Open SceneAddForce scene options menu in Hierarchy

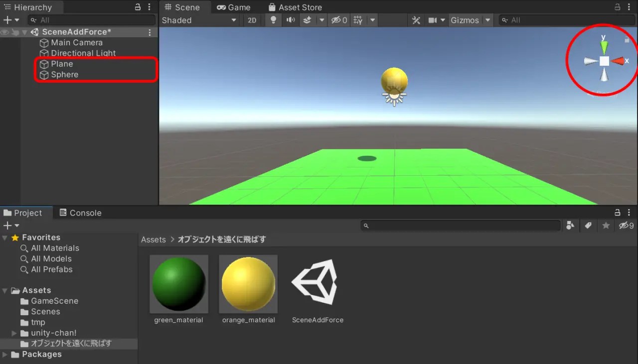coord(150,32)
